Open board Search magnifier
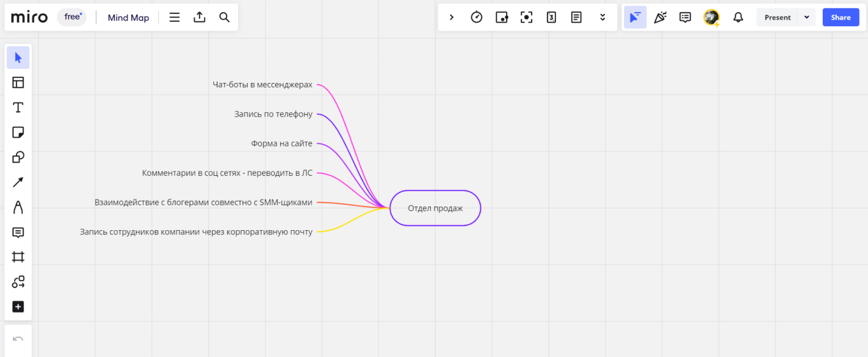Viewport: 868px width, 357px height. pyautogui.click(x=224, y=17)
